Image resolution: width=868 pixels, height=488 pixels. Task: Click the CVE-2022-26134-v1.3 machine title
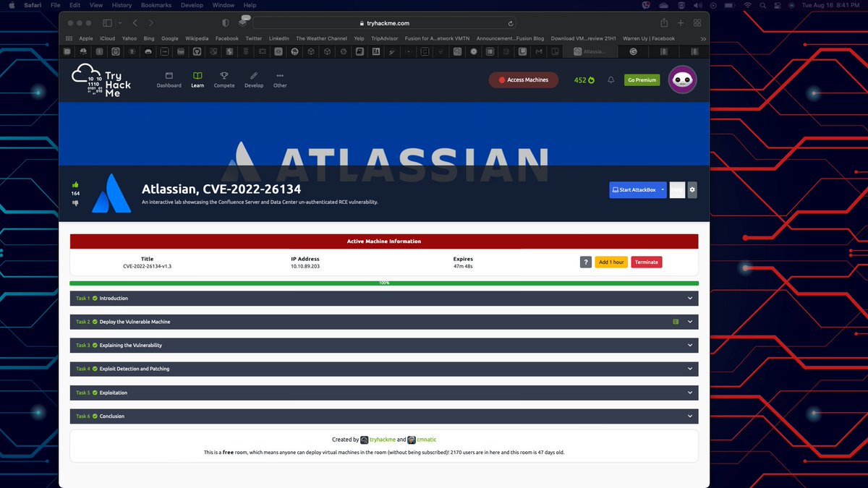click(x=148, y=266)
